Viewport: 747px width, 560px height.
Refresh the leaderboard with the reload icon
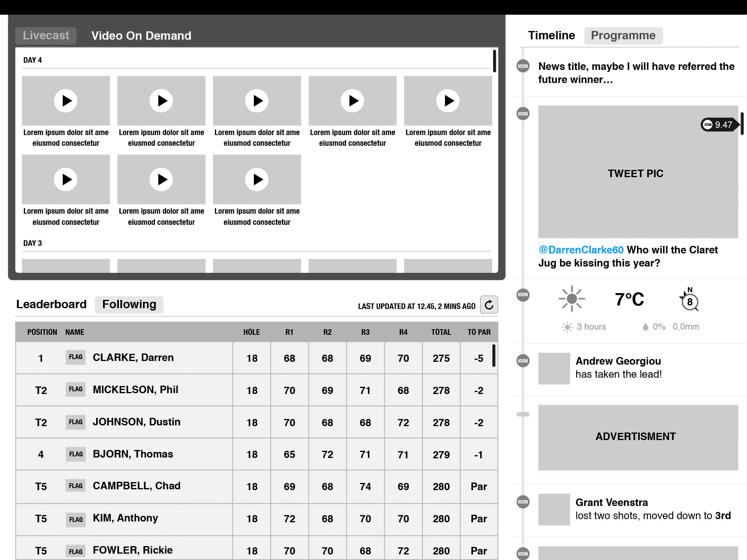(x=489, y=305)
